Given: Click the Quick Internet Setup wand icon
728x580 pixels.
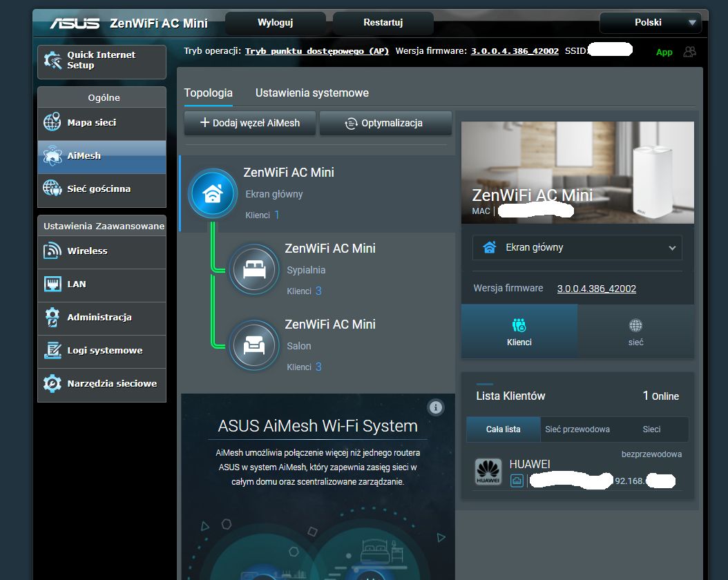Looking at the screenshot, I should (52, 60).
